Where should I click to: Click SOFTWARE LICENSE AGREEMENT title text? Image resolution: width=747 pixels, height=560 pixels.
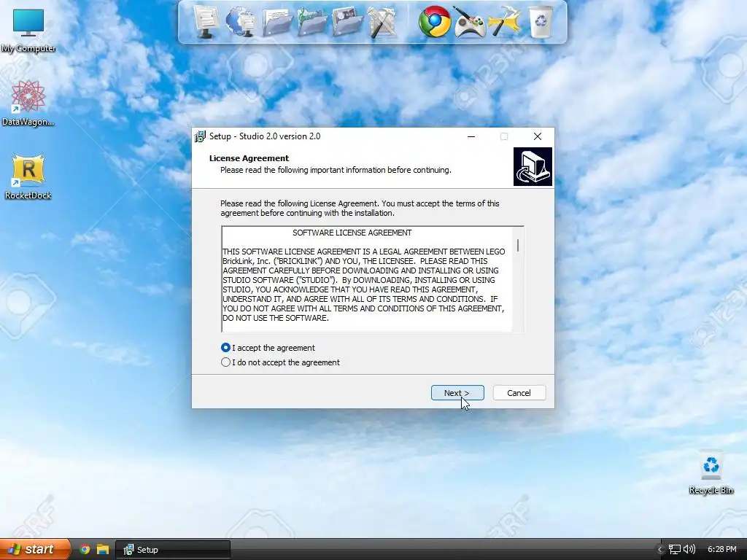tap(352, 233)
